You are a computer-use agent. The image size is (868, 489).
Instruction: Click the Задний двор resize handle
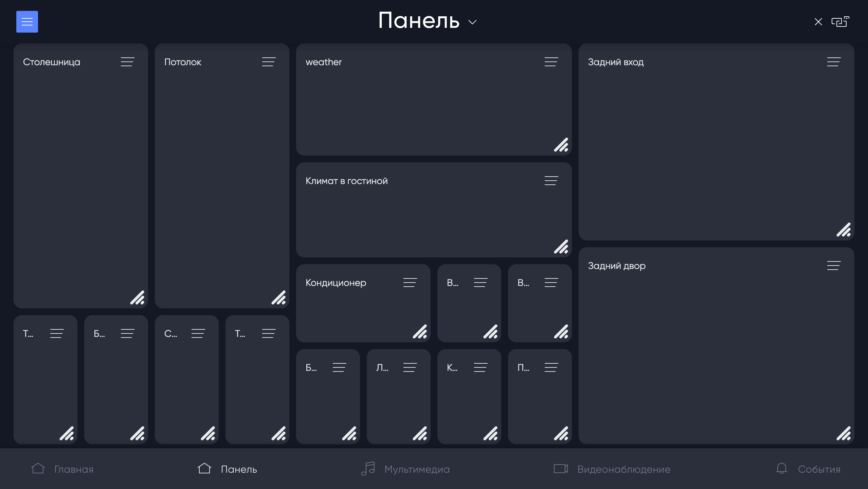844,433
